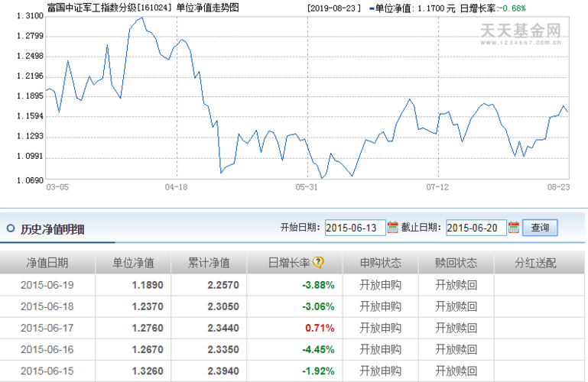Click the 日增长率 column header text
This screenshot has height=382, width=588.
(289, 263)
